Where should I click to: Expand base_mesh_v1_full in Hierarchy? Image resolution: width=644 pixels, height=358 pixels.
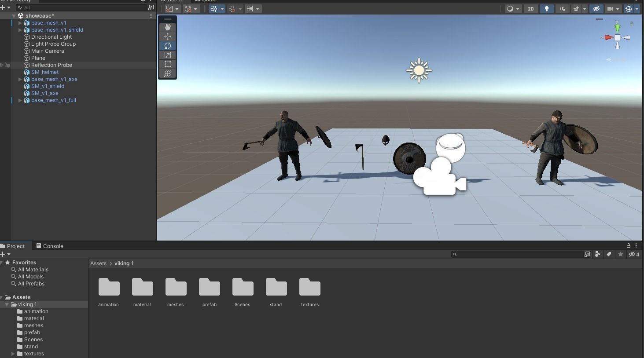pos(20,100)
